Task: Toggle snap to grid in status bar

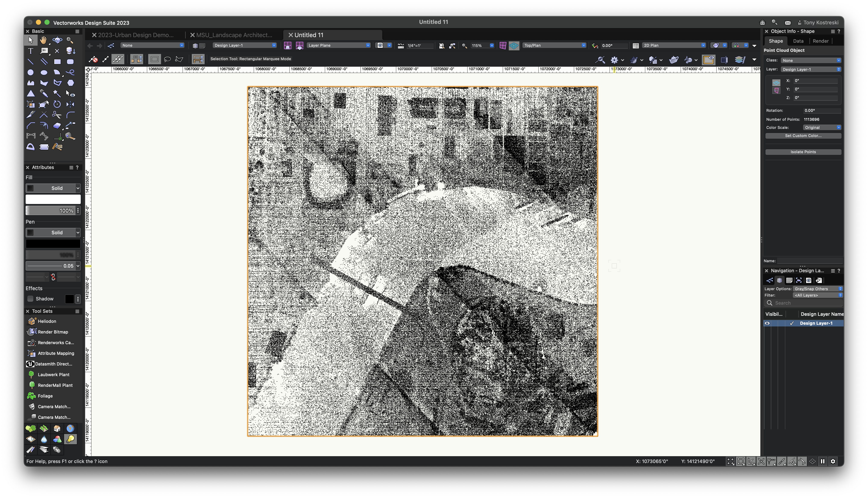Action: [x=731, y=461]
